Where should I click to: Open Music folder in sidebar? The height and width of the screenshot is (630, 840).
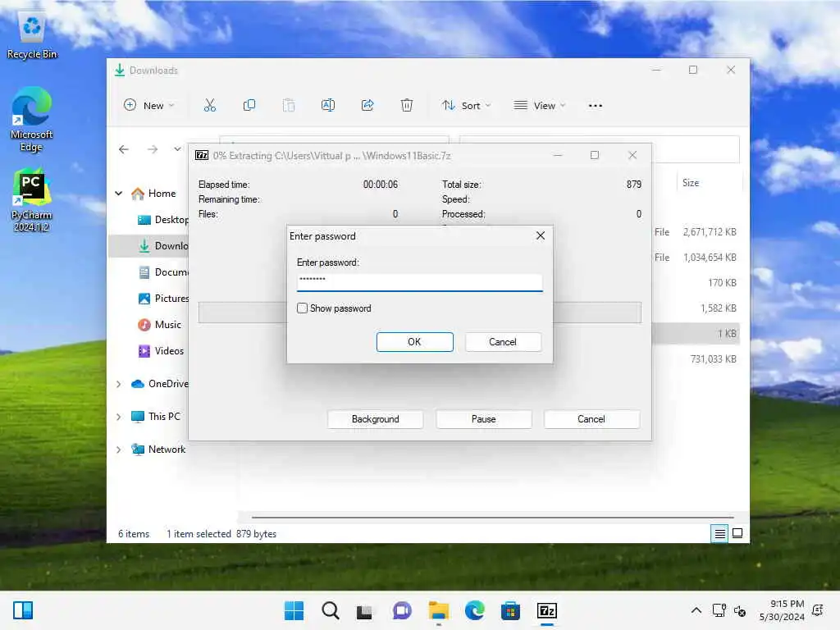[x=160, y=325]
